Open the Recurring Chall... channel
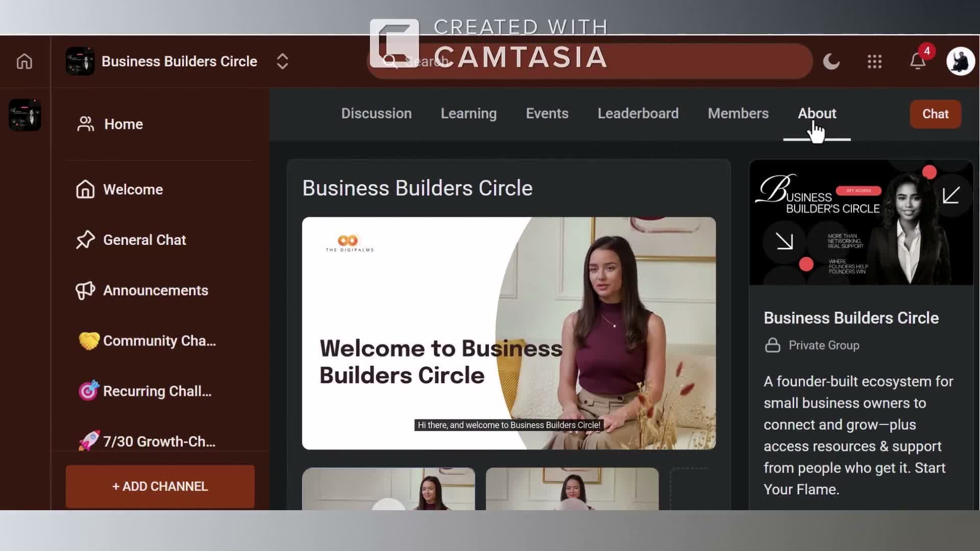The height and width of the screenshot is (551, 980). 157,391
